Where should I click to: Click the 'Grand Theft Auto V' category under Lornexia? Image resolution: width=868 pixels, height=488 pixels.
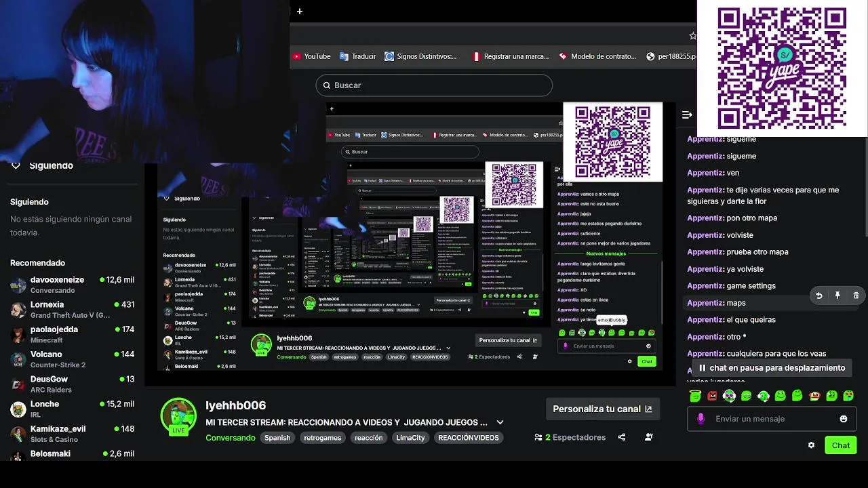tap(70, 315)
